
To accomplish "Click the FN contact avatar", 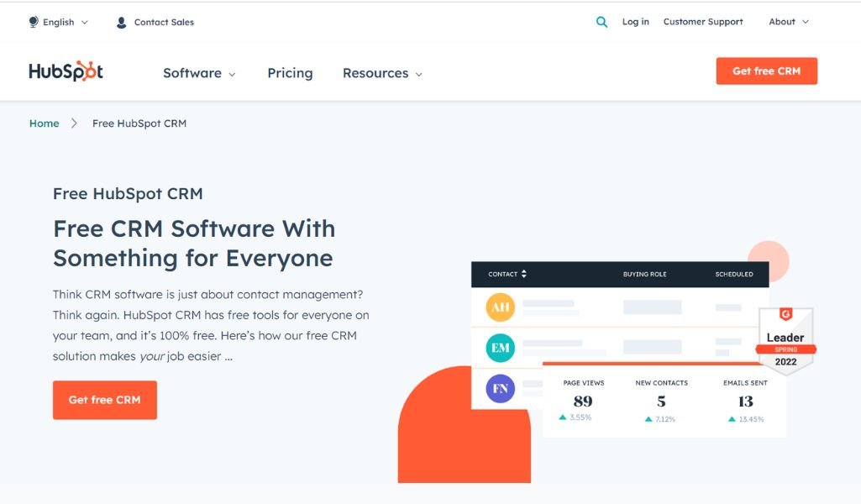I will (501, 389).
